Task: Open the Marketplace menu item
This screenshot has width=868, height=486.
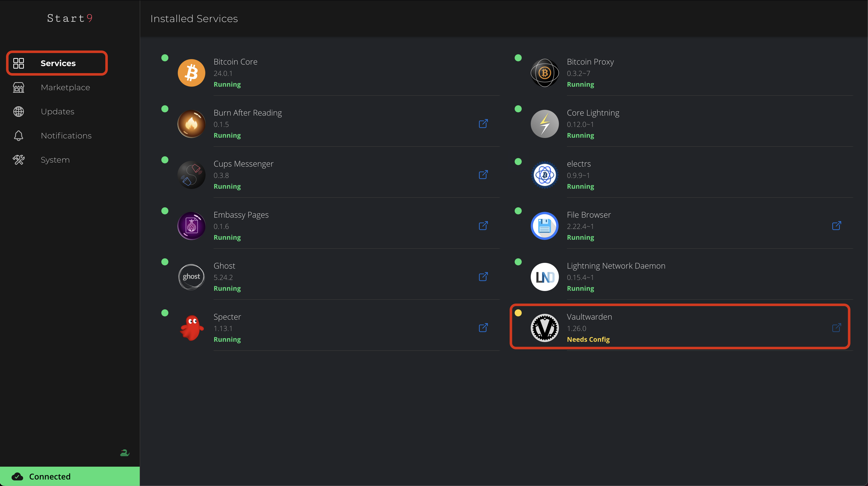Action: (65, 88)
